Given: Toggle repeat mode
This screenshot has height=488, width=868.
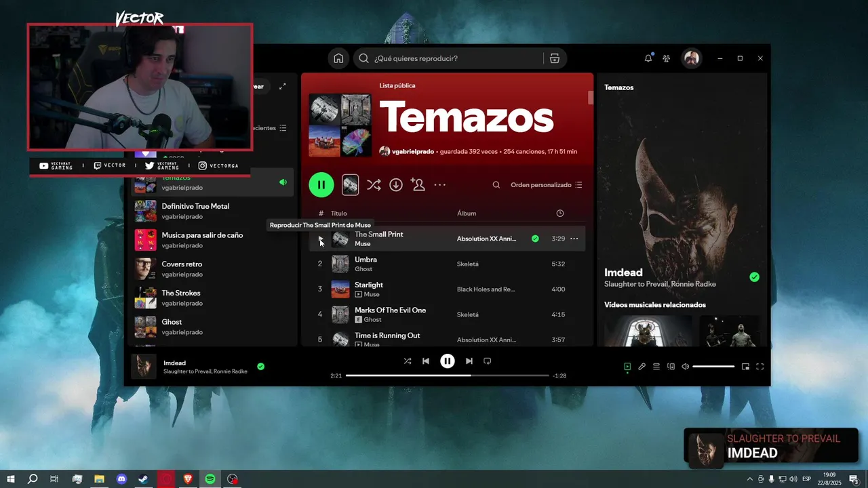Looking at the screenshot, I should pyautogui.click(x=487, y=361).
